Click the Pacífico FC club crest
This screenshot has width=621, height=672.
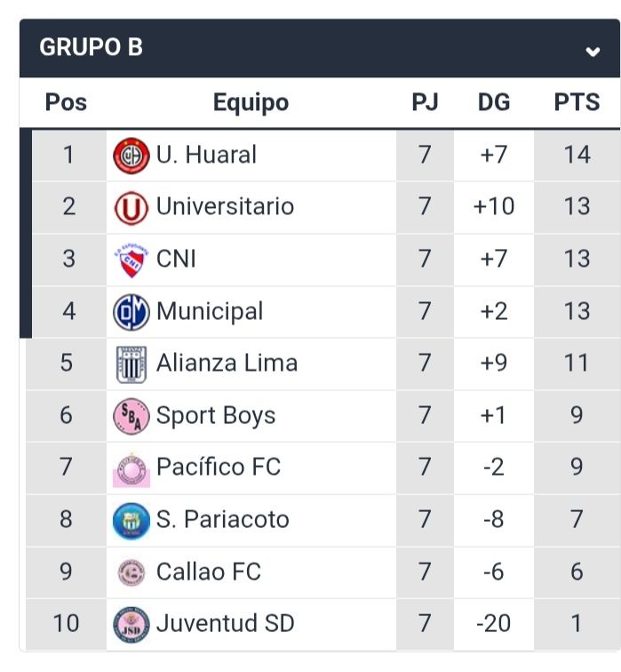pyautogui.click(x=131, y=468)
